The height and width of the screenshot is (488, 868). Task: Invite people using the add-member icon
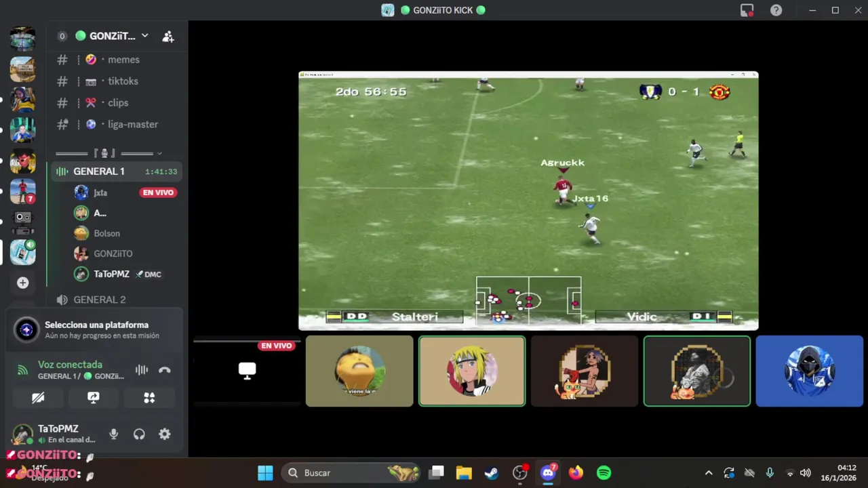point(168,37)
